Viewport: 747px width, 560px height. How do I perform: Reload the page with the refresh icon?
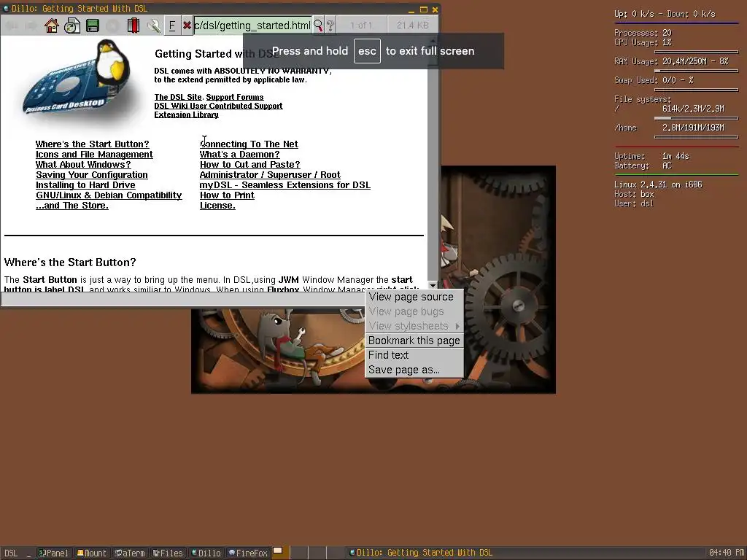tap(72, 26)
